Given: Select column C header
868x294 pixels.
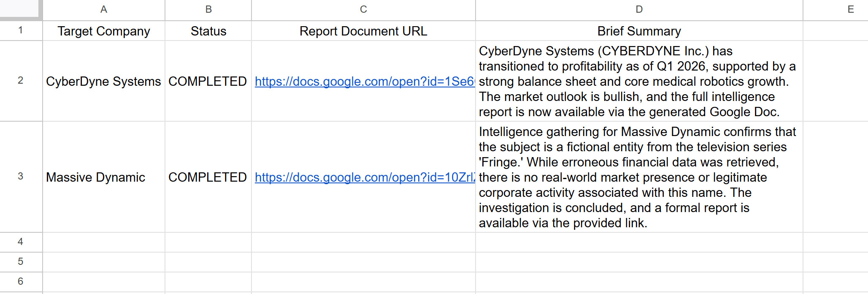Looking at the screenshot, I should (363, 10).
